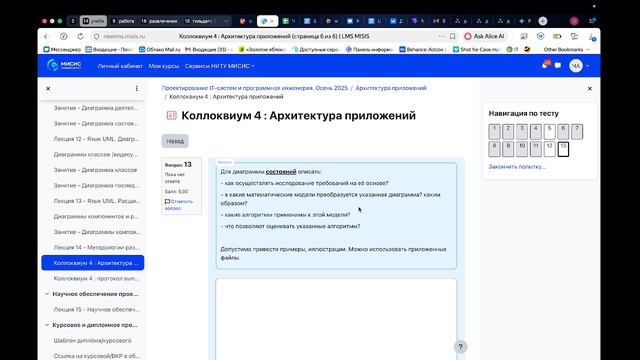Open course index kebab menu

point(136,89)
